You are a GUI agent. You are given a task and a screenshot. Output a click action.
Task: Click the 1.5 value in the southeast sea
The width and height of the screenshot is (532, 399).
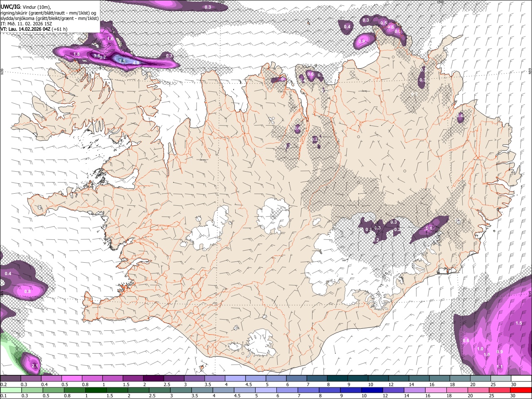click(x=519, y=323)
